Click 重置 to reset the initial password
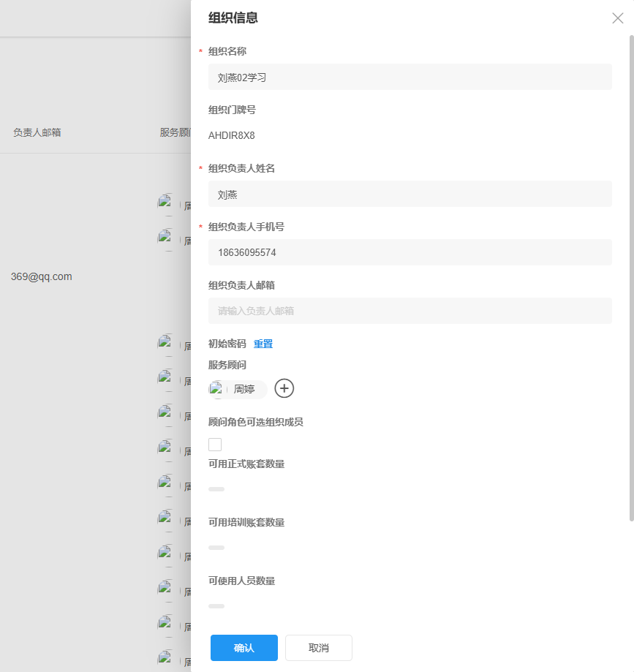The image size is (634, 672). pos(263,343)
